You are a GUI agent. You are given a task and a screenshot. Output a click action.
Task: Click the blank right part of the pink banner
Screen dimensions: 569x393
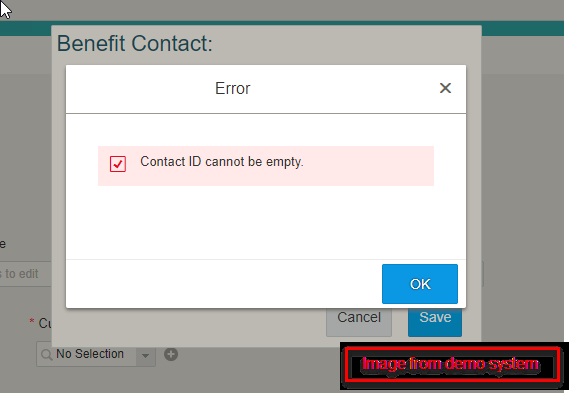click(x=368, y=166)
